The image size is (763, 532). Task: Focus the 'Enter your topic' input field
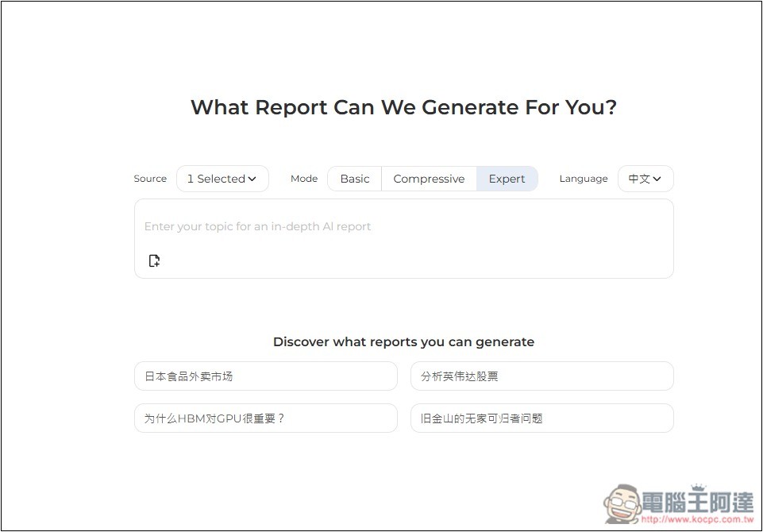(403, 226)
